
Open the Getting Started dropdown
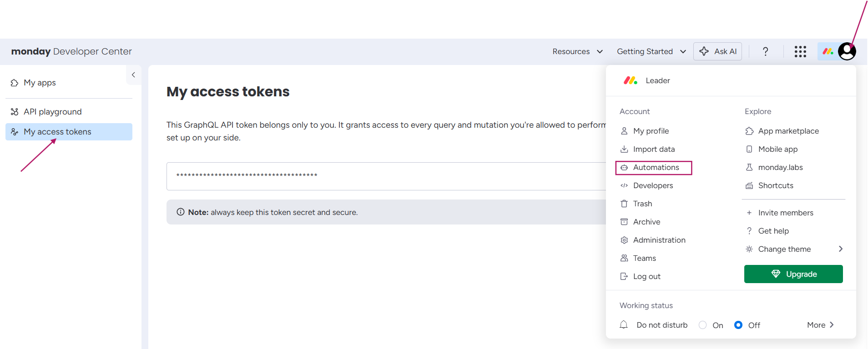click(x=651, y=51)
